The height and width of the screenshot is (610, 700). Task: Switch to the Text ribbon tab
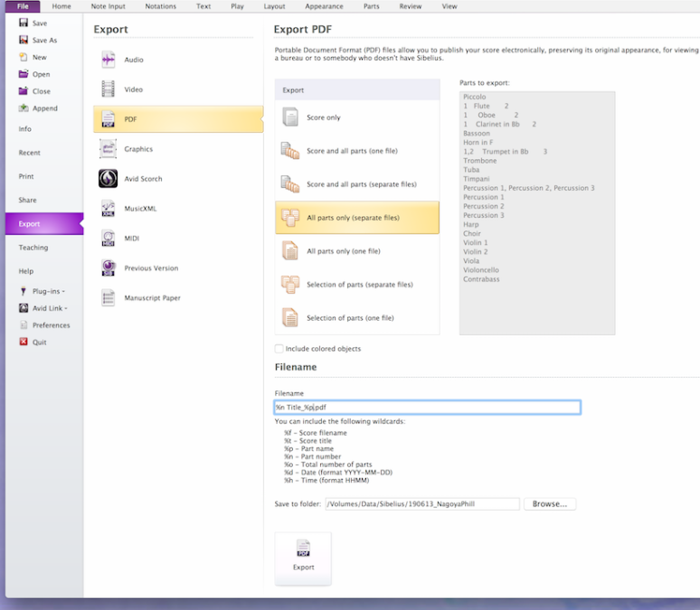tap(203, 6)
